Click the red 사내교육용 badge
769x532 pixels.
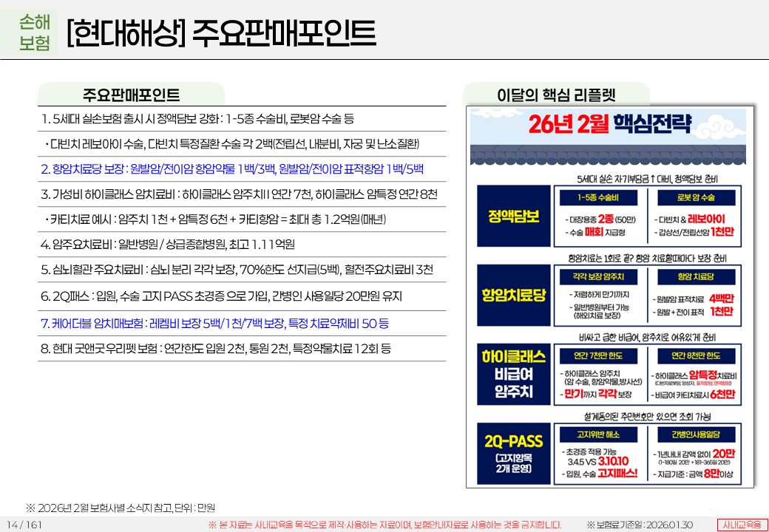coord(742,524)
